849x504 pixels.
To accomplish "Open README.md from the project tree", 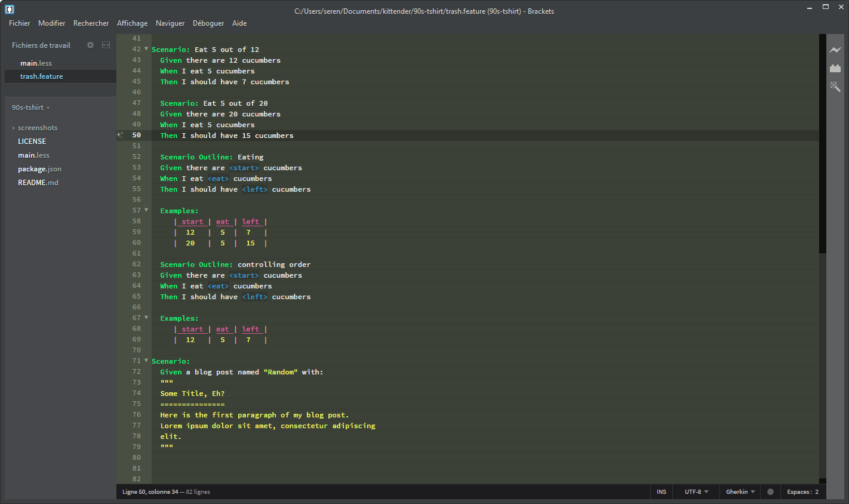I will pyautogui.click(x=38, y=182).
